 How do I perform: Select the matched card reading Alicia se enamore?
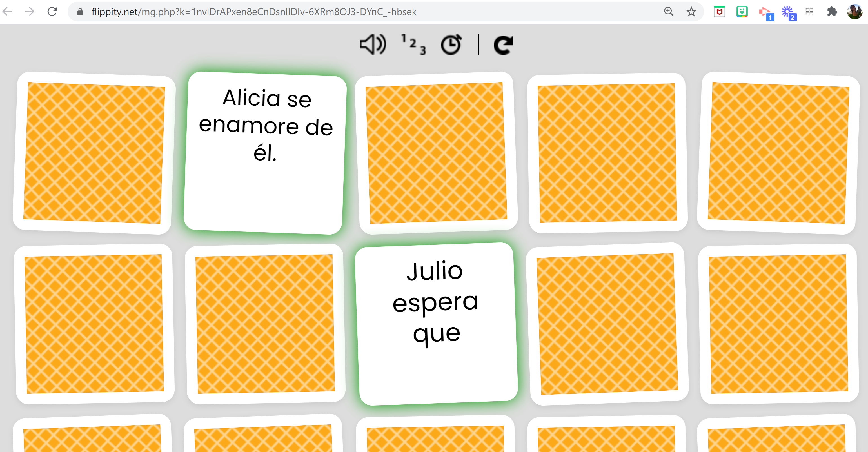[x=266, y=152]
